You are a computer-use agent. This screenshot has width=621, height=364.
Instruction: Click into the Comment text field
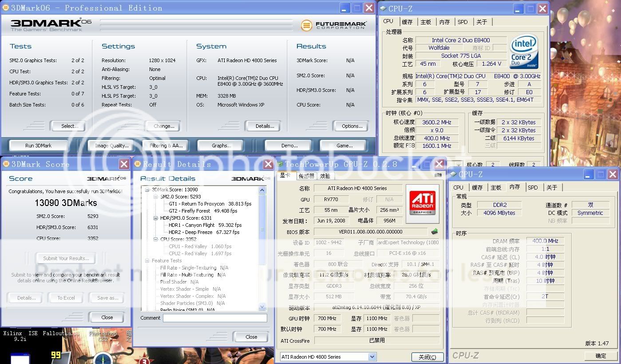[215, 318]
